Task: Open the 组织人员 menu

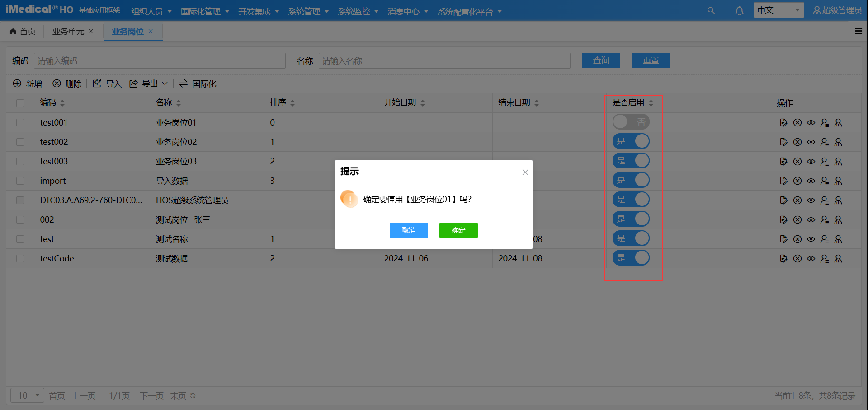Action: pyautogui.click(x=151, y=11)
